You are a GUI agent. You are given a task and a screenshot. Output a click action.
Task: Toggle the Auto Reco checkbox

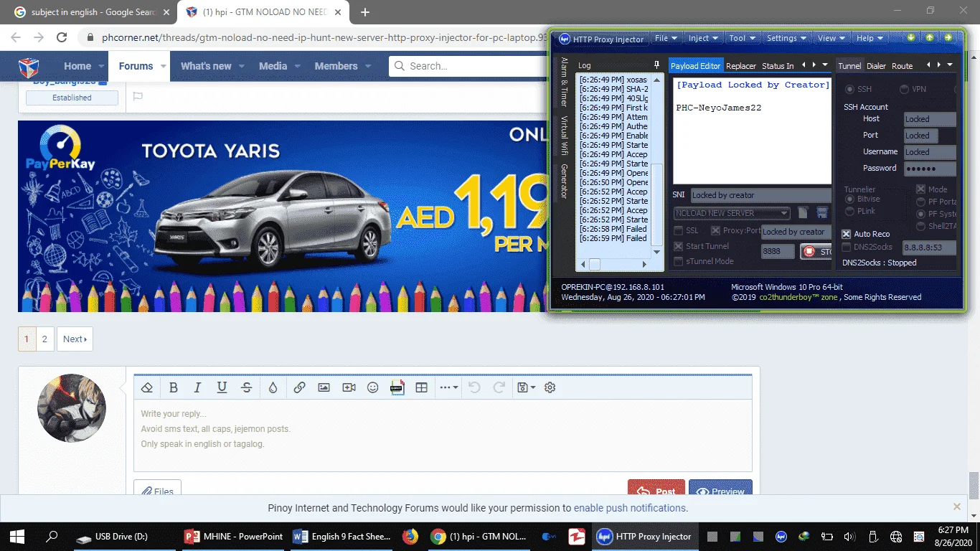pos(847,234)
